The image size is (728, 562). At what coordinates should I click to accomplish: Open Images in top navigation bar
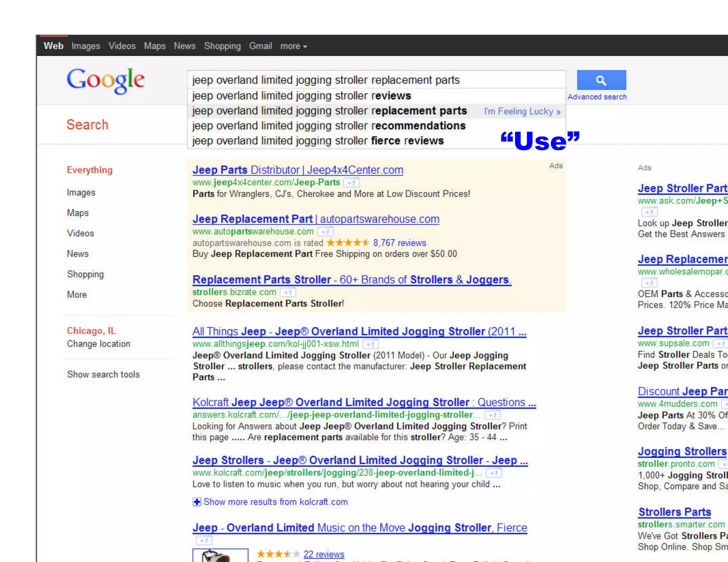click(x=86, y=46)
